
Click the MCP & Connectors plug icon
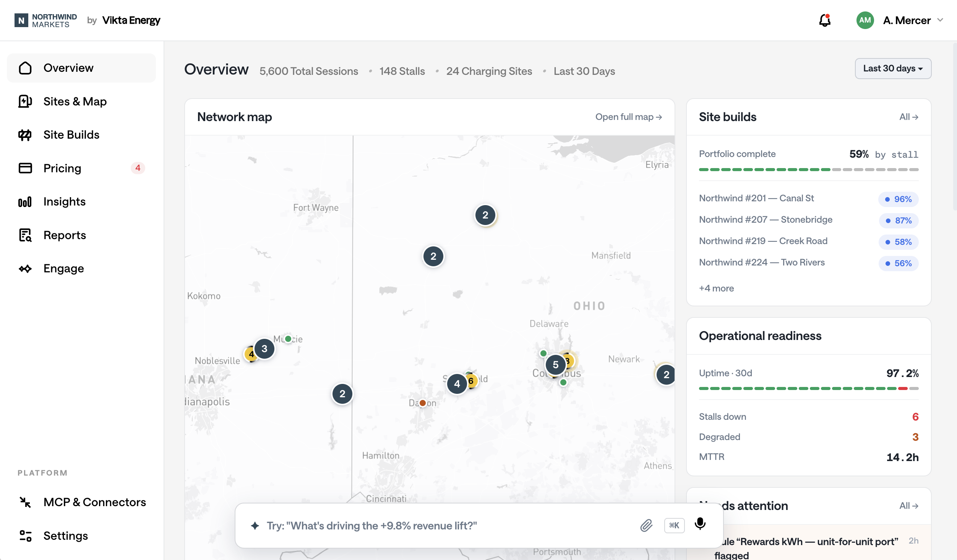click(25, 502)
